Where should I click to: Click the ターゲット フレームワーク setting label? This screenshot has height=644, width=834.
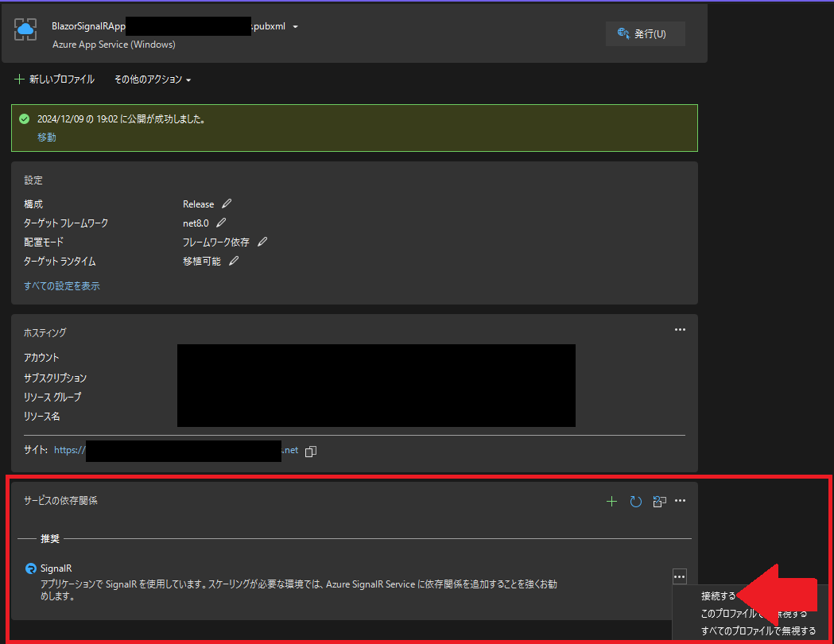tap(66, 223)
